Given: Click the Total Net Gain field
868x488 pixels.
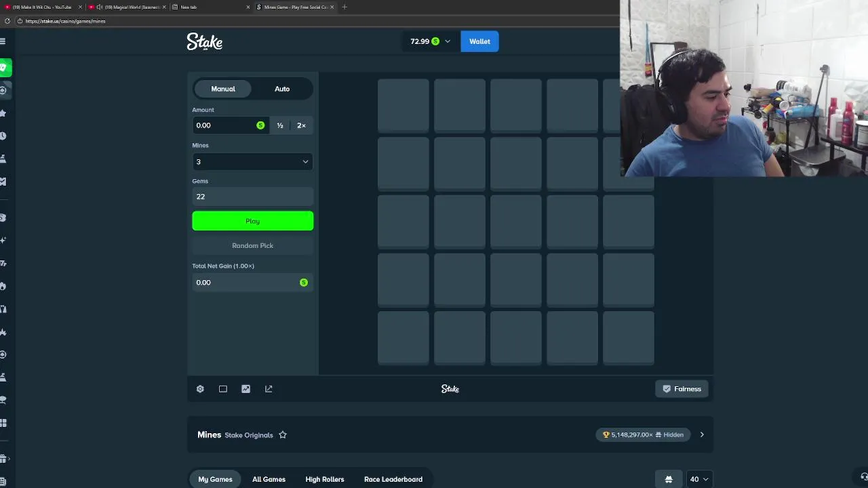Looking at the screenshot, I should click(252, 283).
